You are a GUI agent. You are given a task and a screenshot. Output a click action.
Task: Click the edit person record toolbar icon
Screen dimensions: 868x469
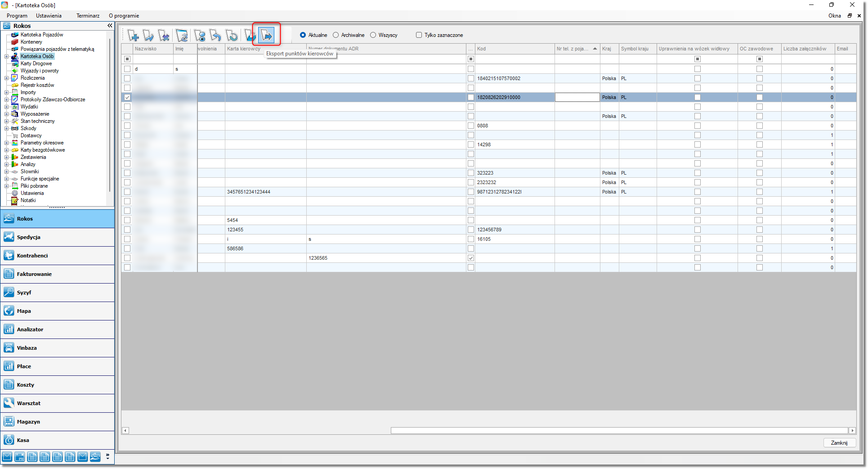148,35
